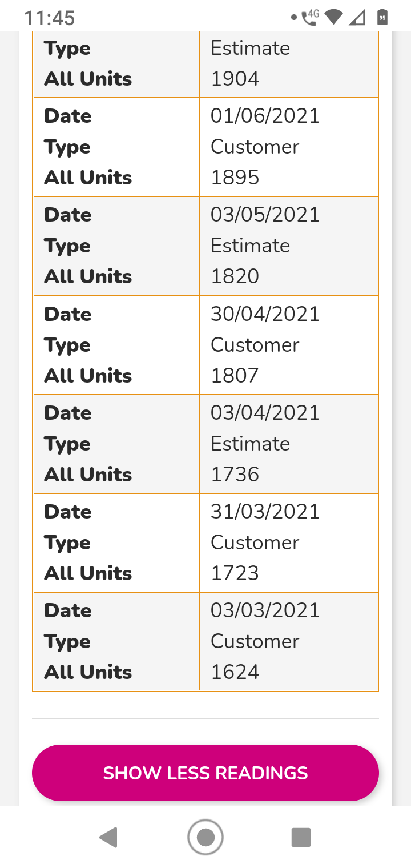
Task: Tap the 11:45 clock in status bar
Action: point(50,18)
